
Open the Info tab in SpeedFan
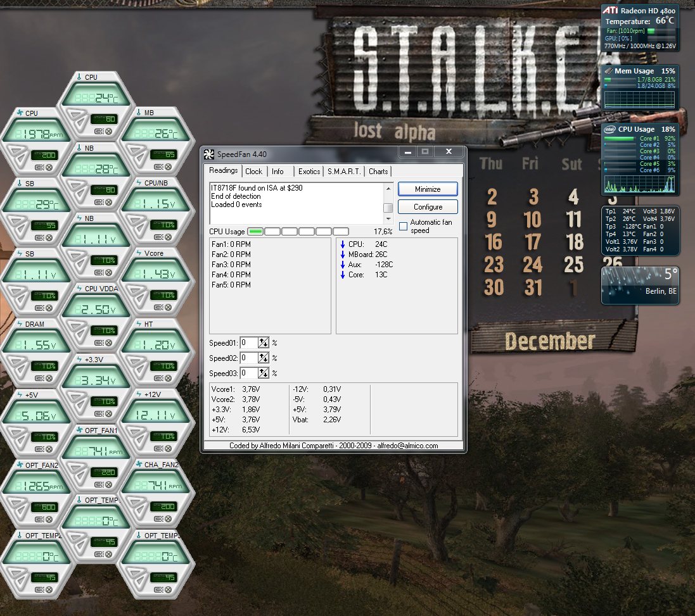pyautogui.click(x=278, y=172)
